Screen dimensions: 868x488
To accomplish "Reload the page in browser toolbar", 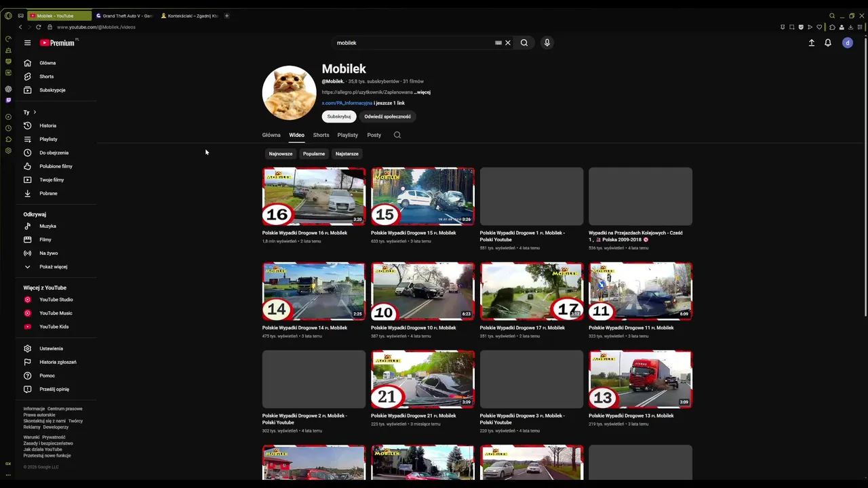I will click(39, 27).
